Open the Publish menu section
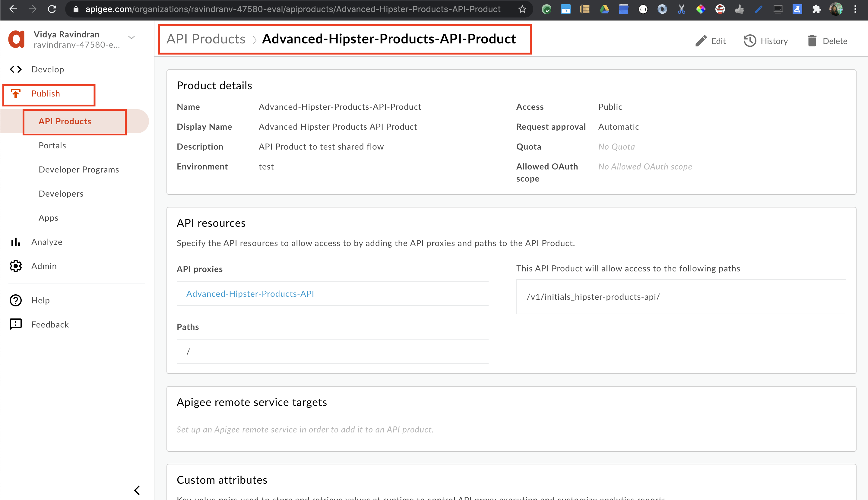 pos(46,93)
